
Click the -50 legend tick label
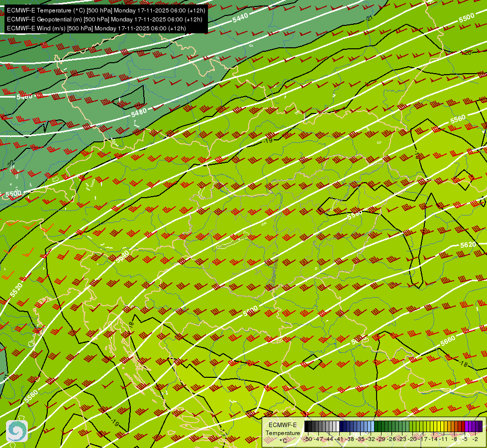click(308, 439)
